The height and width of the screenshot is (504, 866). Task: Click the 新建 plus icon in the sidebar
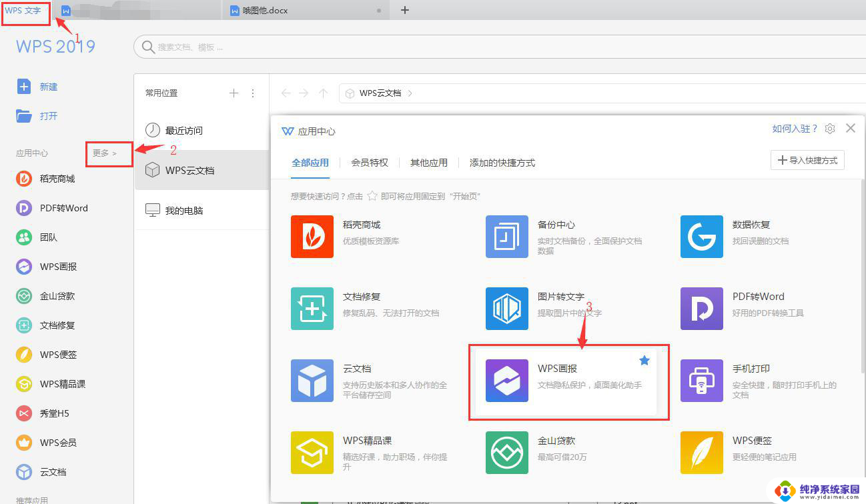pos(24,87)
